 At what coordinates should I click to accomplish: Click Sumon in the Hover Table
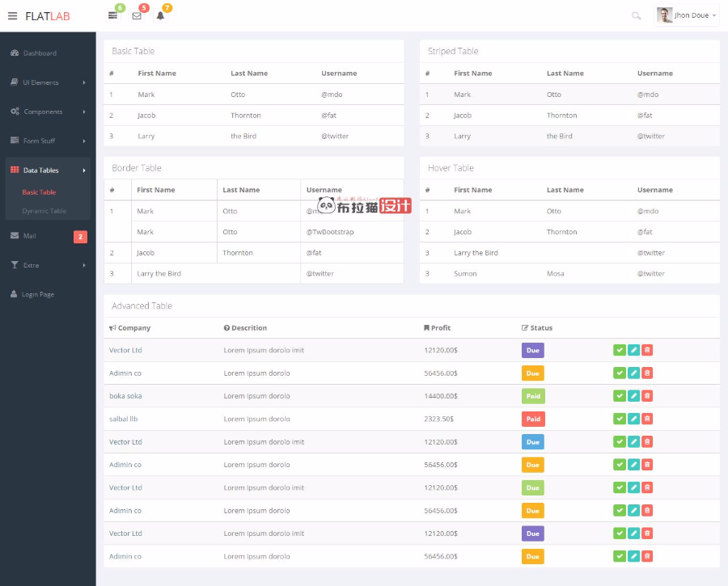[465, 274]
